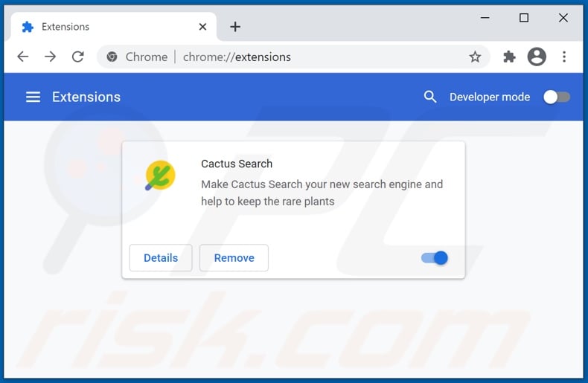The width and height of the screenshot is (588, 383).
Task: Open the Extensions hamburger main menu
Action: [x=33, y=97]
